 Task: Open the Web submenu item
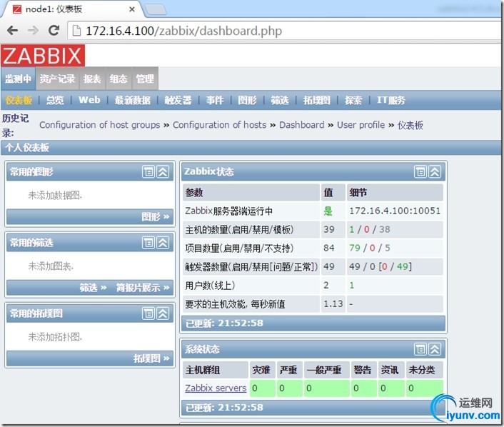(x=89, y=100)
